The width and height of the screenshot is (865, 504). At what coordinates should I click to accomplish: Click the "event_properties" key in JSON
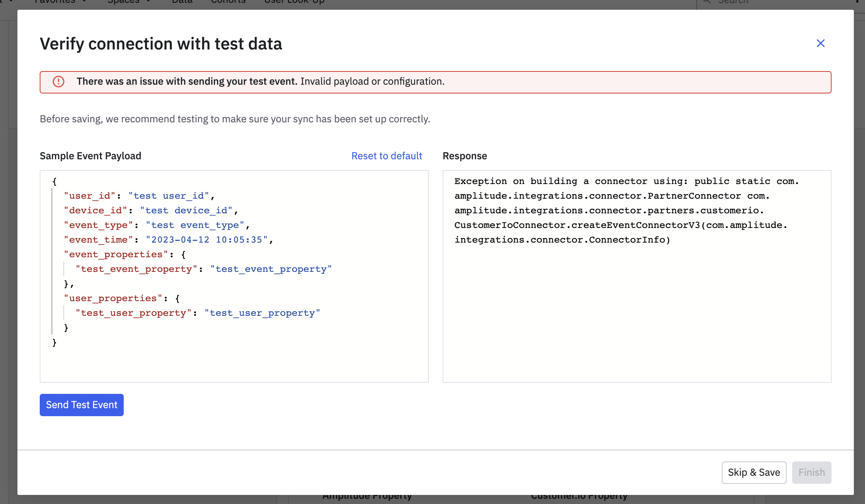[x=116, y=254]
